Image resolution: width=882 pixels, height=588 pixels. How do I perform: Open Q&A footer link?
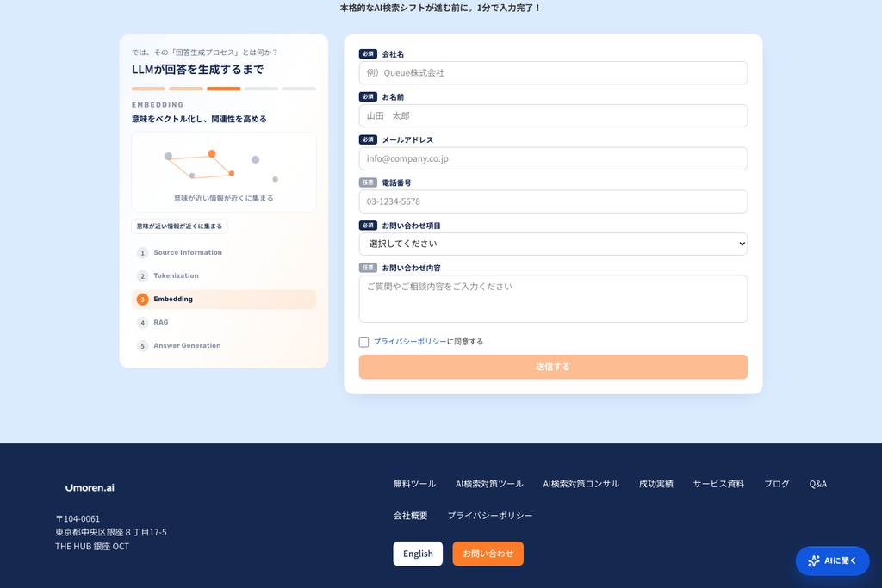point(818,484)
